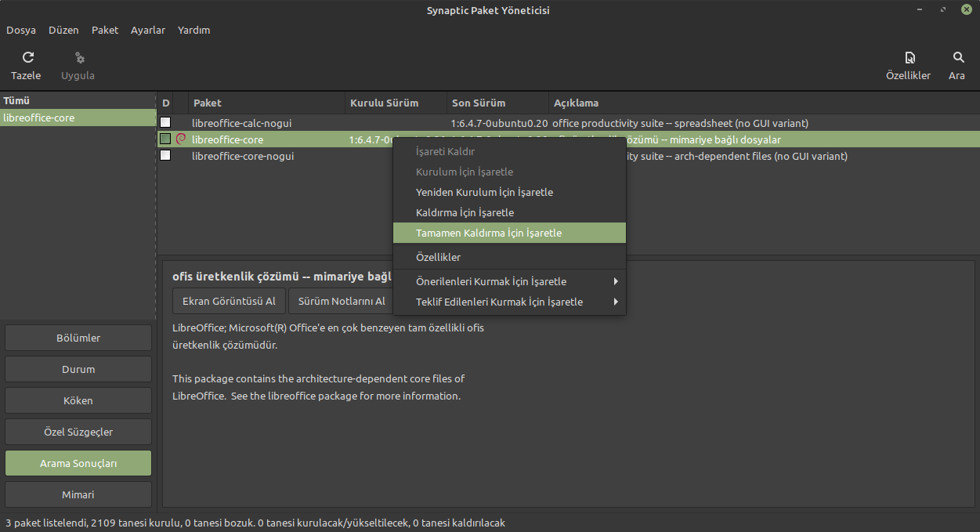The image size is (980, 532).
Task: Click Kaldırma İçin İşaretle menu entry
Action: pyautogui.click(x=465, y=212)
